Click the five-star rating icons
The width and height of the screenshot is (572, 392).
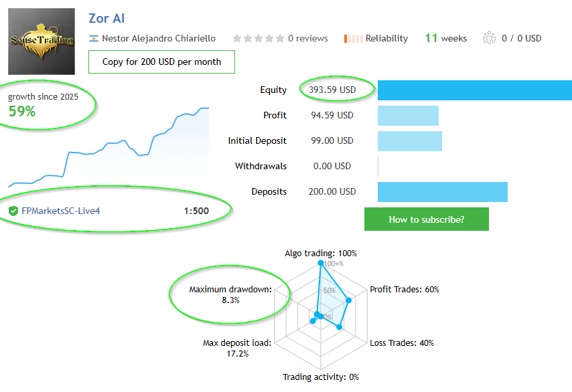pyautogui.click(x=258, y=39)
